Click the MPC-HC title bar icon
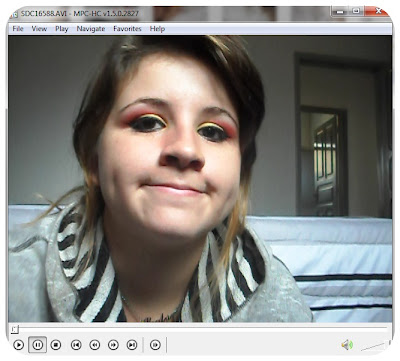Screen dimensions: 400x361 click(14, 14)
